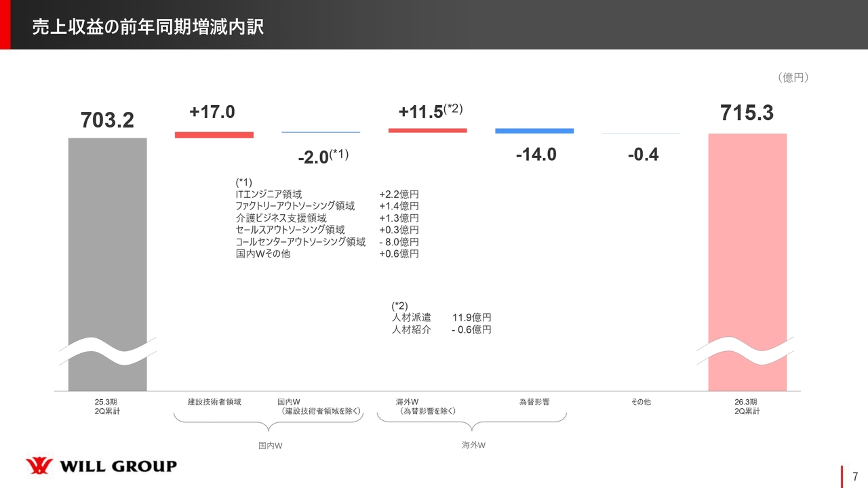Screen dimensions: 868x488
Task: Click the red bar under +17.0
Action: pos(214,135)
